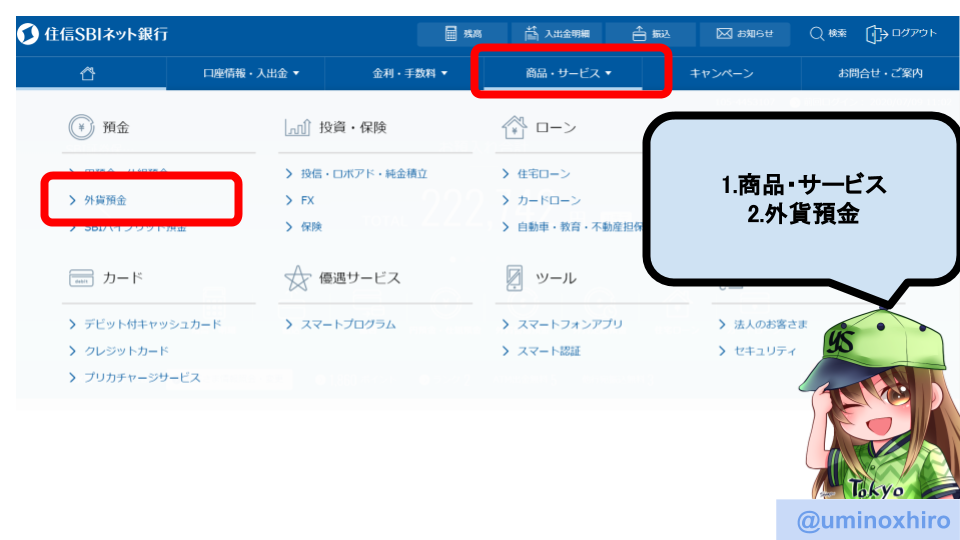Expand the 口座情報・入出金 menu
Viewport: 960px width, 540px height.
[251, 73]
